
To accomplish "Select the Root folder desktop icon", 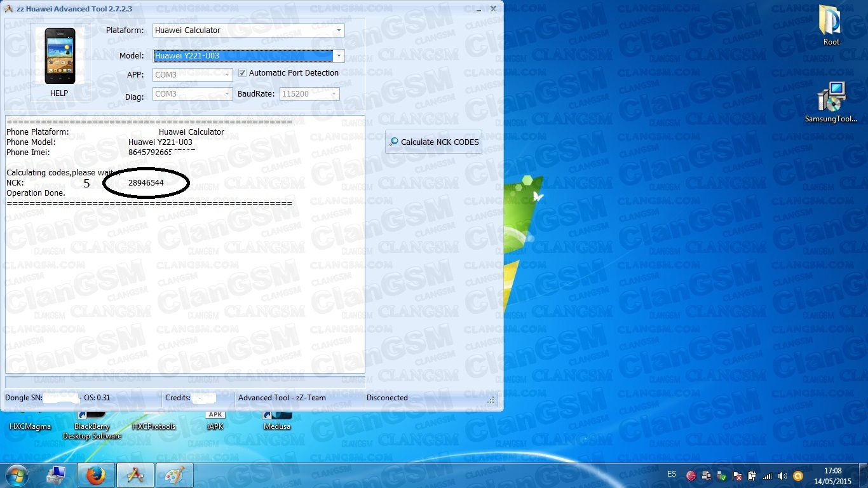I will coord(831,26).
